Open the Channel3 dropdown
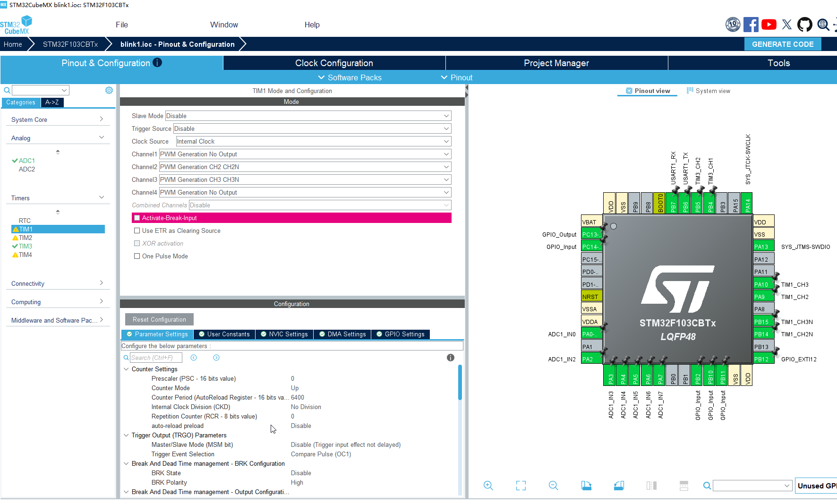The image size is (837, 504). [x=305, y=179]
